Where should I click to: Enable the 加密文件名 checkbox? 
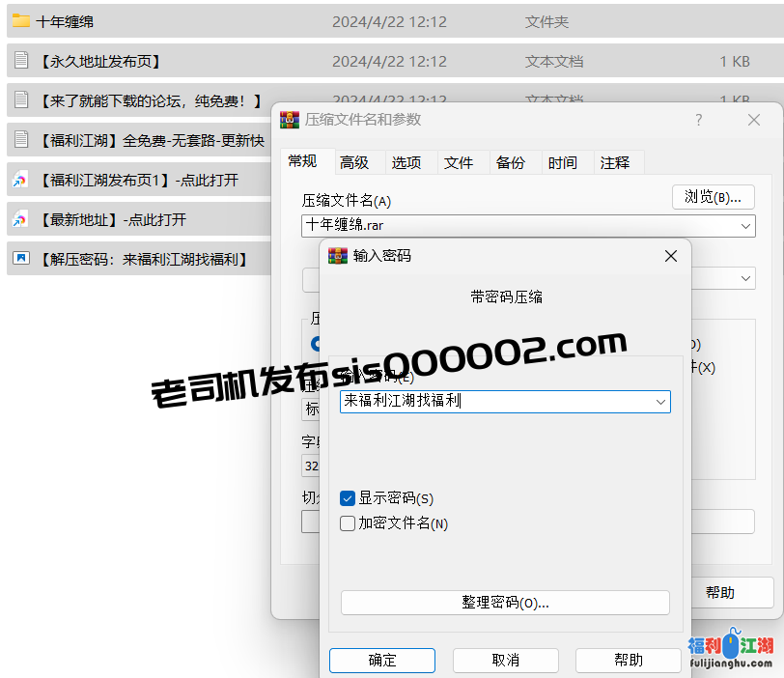pyautogui.click(x=349, y=523)
